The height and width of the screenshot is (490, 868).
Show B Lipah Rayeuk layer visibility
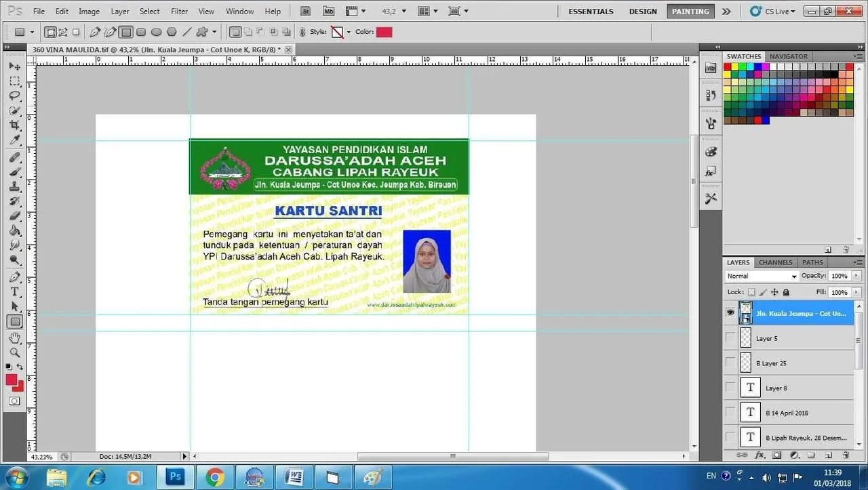730,436
